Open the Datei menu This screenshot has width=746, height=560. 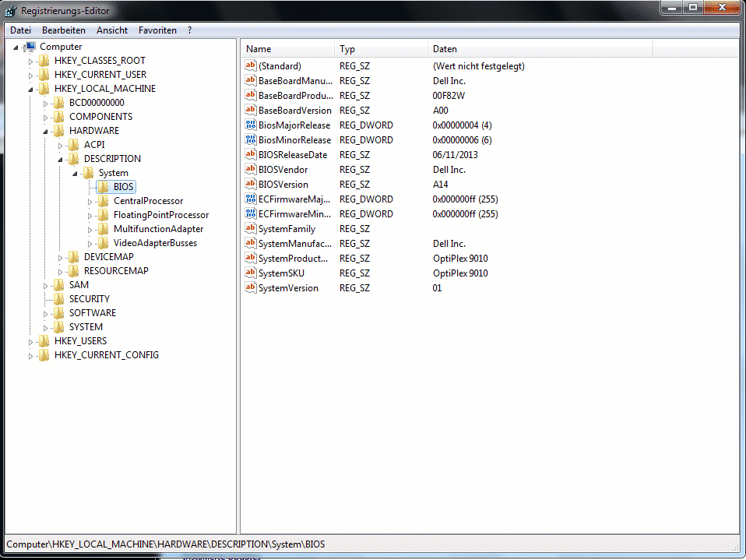tap(20, 30)
